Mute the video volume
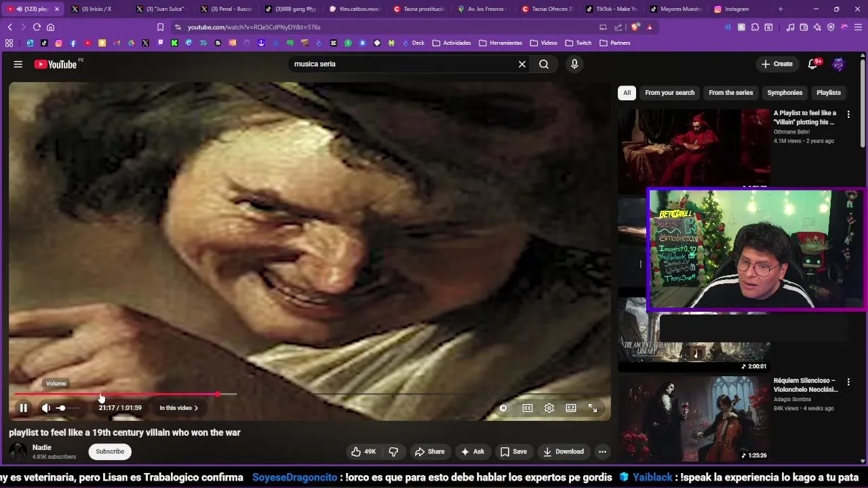 pos(46,408)
